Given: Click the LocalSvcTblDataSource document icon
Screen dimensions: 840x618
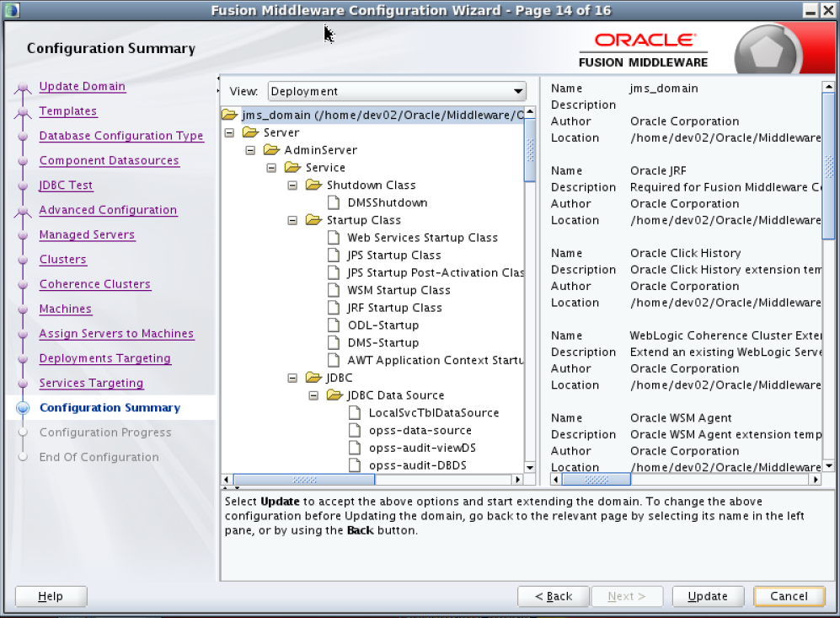Looking at the screenshot, I should [355, 413].
